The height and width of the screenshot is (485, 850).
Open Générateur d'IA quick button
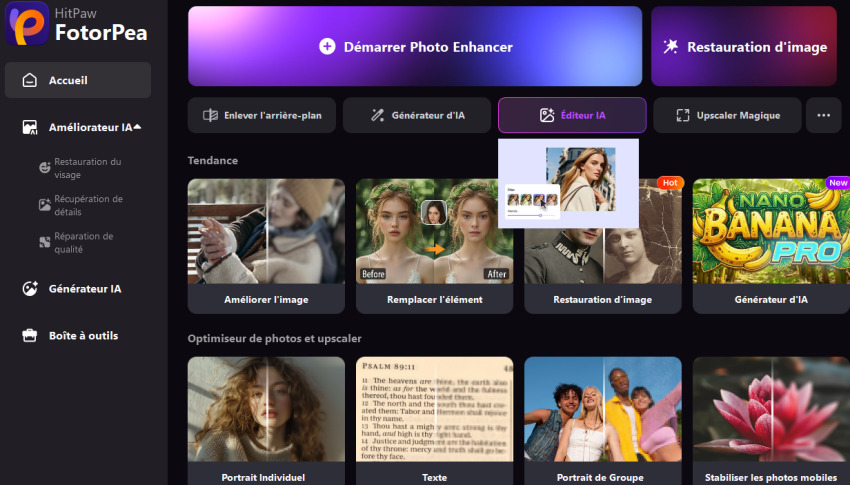(x=417, y=115)
